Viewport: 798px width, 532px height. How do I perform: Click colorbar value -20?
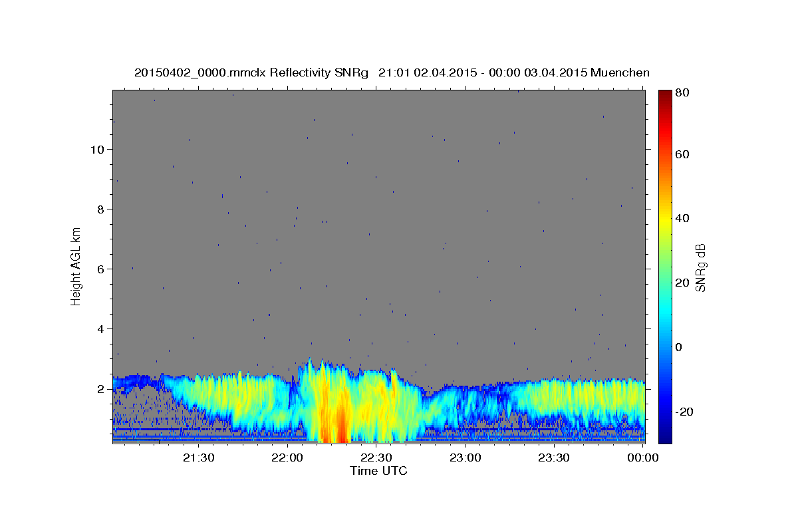(685, 412)
